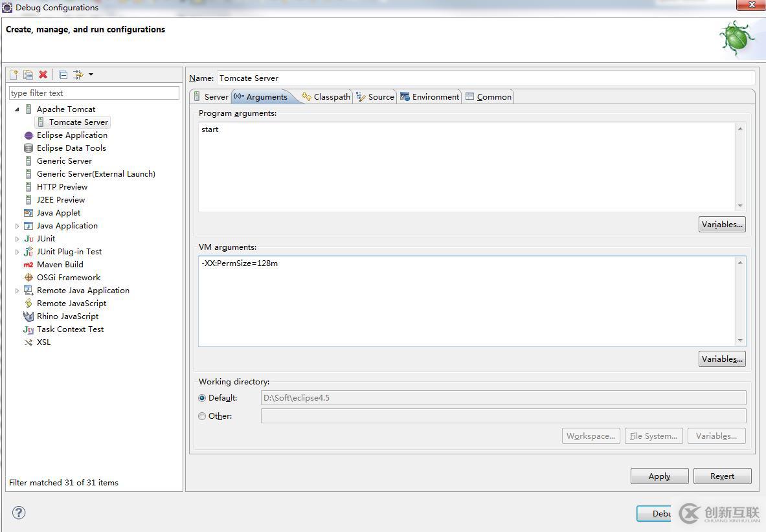Click Variables button in Working directory section
This screenshot has height=532, width=766.
pos(717,436)
